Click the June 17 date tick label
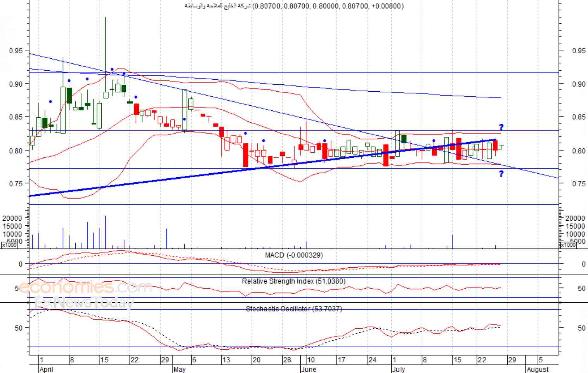The image size is (588, 373). point(341,360)
